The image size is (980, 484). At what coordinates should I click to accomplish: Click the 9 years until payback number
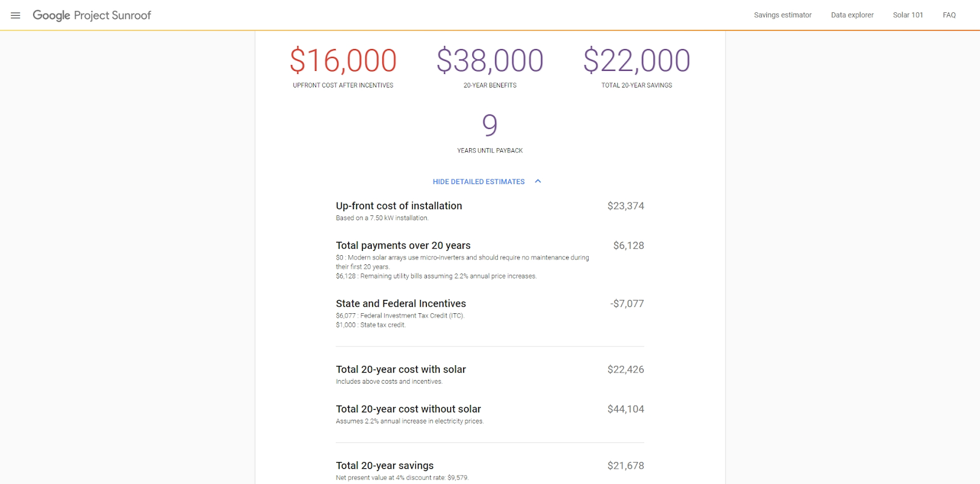pos(490,125)
